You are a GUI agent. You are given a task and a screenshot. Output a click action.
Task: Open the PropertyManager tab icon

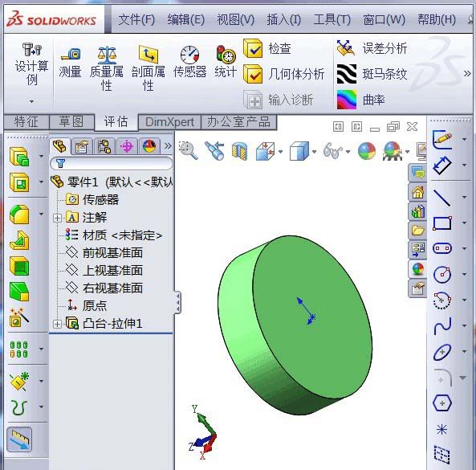82,147
